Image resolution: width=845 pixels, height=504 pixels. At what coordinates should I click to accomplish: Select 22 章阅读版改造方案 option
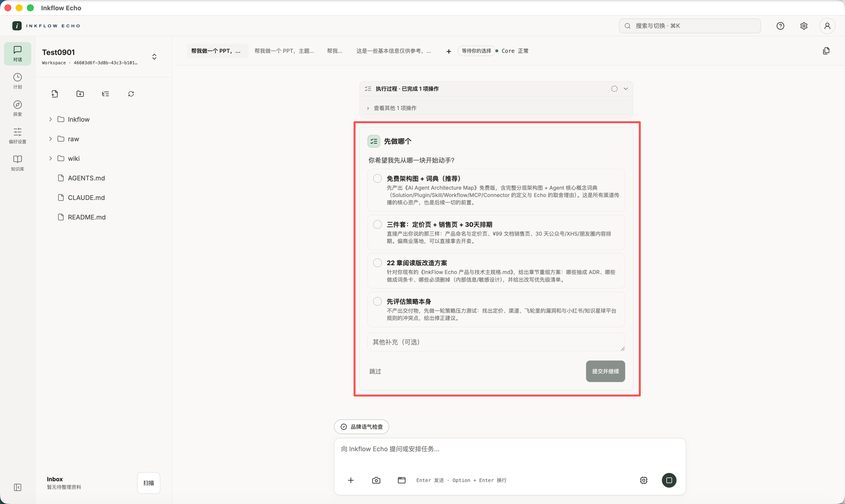click(496, 271)
